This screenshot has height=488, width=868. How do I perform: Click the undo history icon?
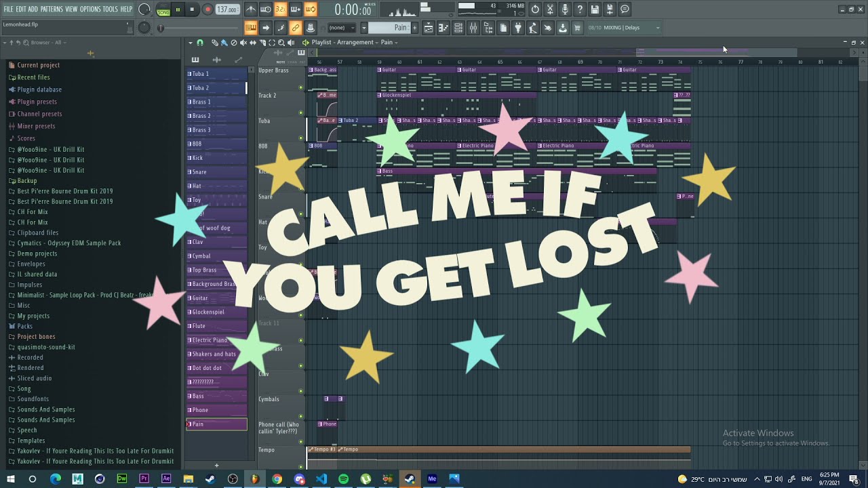click(535, 9)
